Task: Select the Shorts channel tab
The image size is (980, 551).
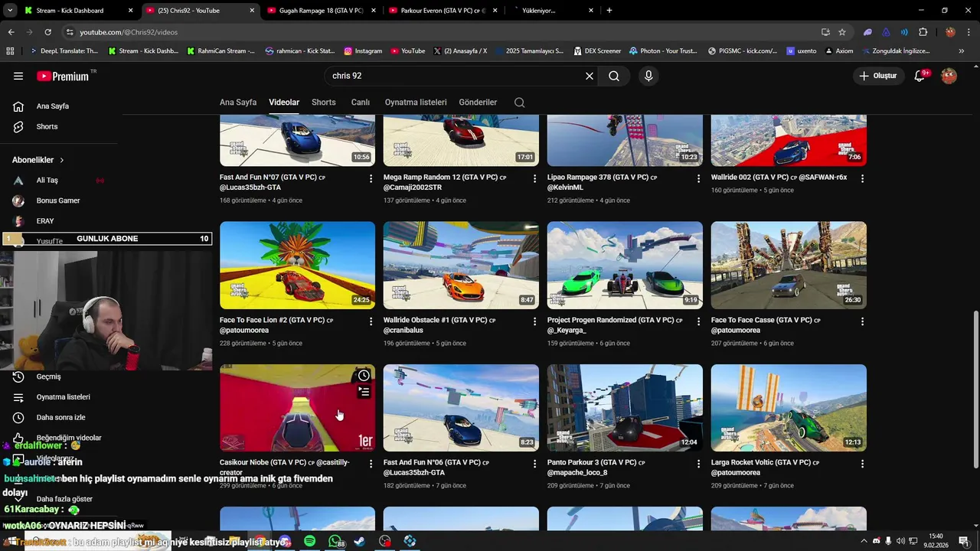Action: click(x=324, y=103)
